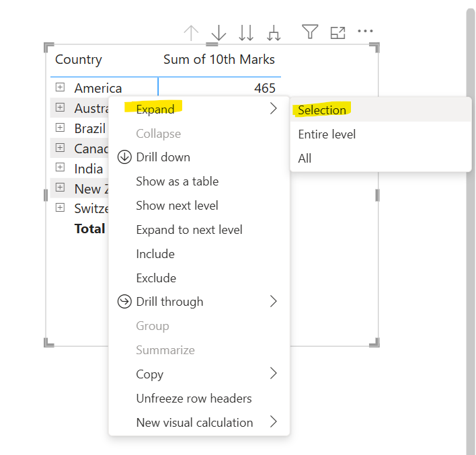476x455 pixels.
Task: Click Unfreeze row headers option
Action: 194,399
